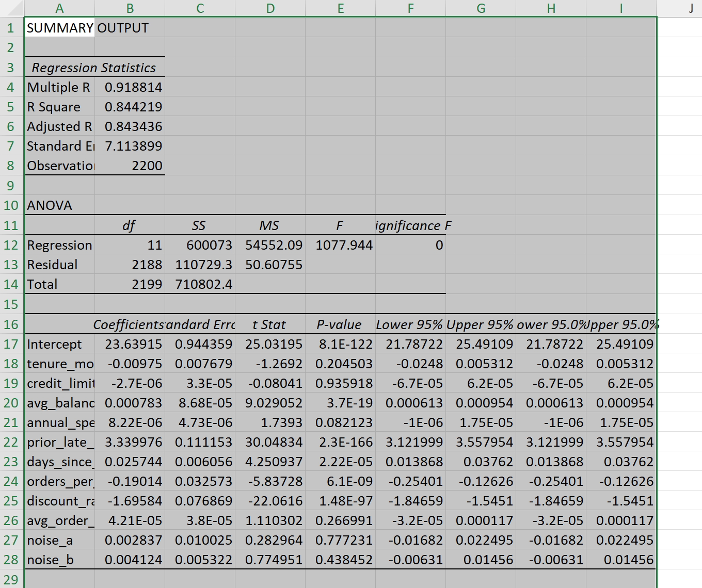
Task: Select the t Stat heading
Action: (x=270, y=324)
